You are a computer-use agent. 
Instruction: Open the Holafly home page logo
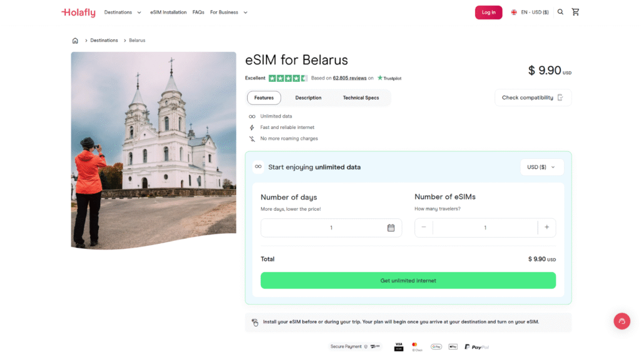tap(78, 12)
